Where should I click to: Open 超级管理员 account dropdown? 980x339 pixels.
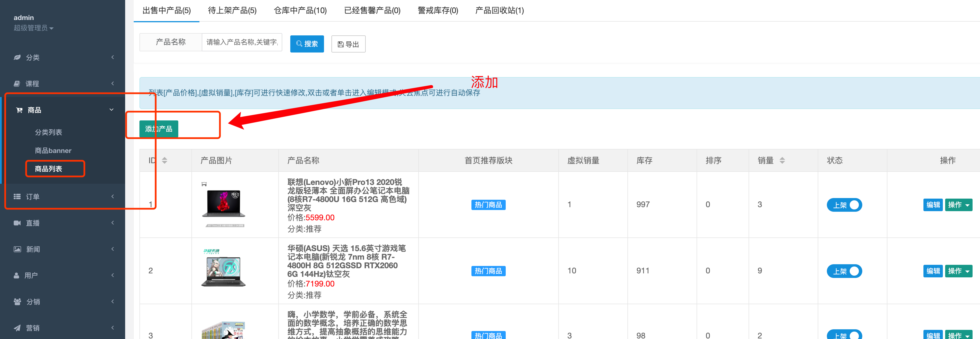click(x=33, y=28)
